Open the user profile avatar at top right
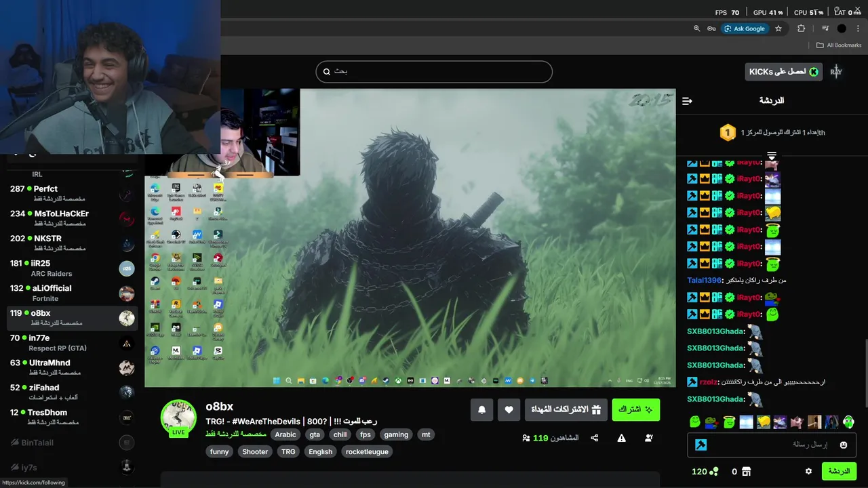The image size is (868, 488). click(x=836, y=71)
